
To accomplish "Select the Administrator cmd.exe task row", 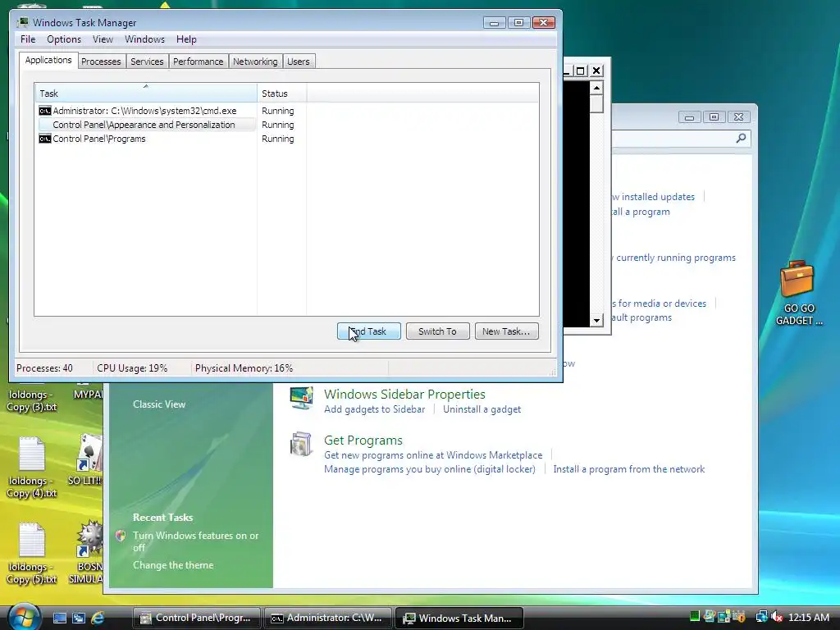I will coord(146,111).
